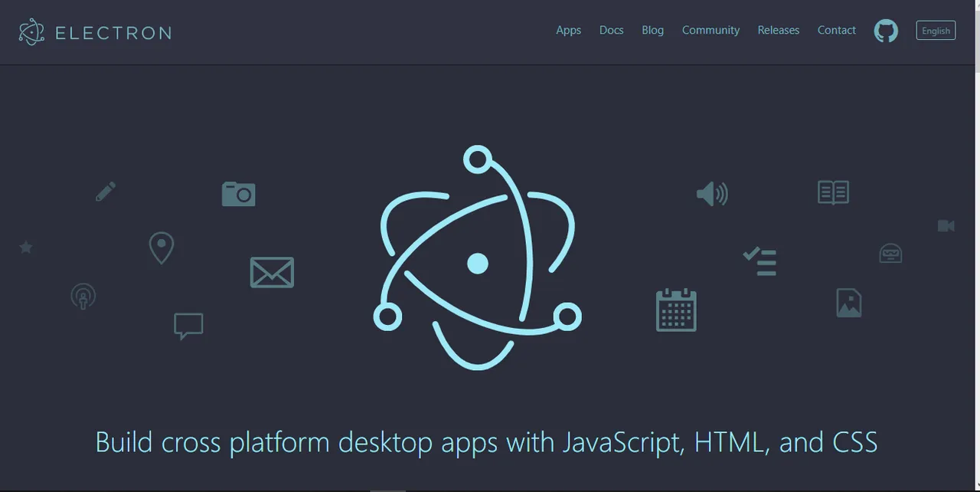Screen dimensions: 980x492
Task: Click the map location pin icon
Action: click(161, 248)
